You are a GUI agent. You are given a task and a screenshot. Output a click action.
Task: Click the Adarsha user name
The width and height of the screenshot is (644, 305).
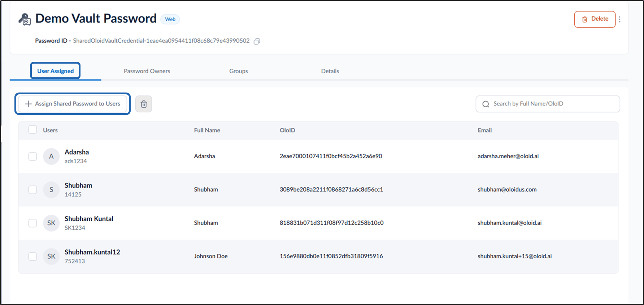tap(77, 152)
